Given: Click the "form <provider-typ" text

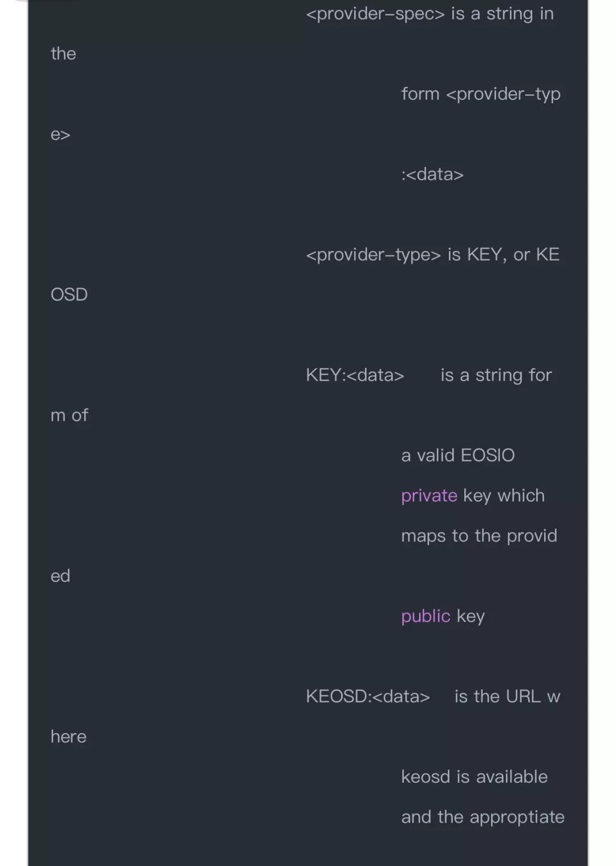Looking at the screenshot, I should click(481, 94).
